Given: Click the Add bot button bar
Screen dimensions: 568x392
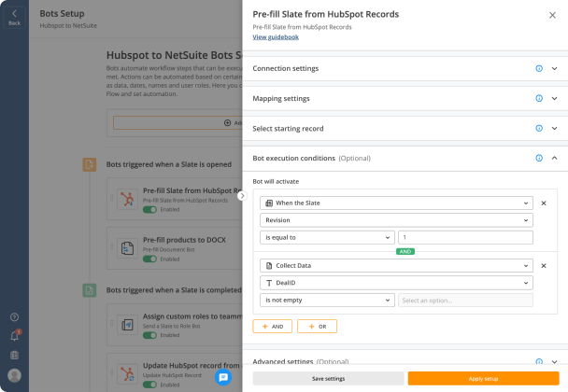Looking at the screenshot, I should [x=177, y=122].
